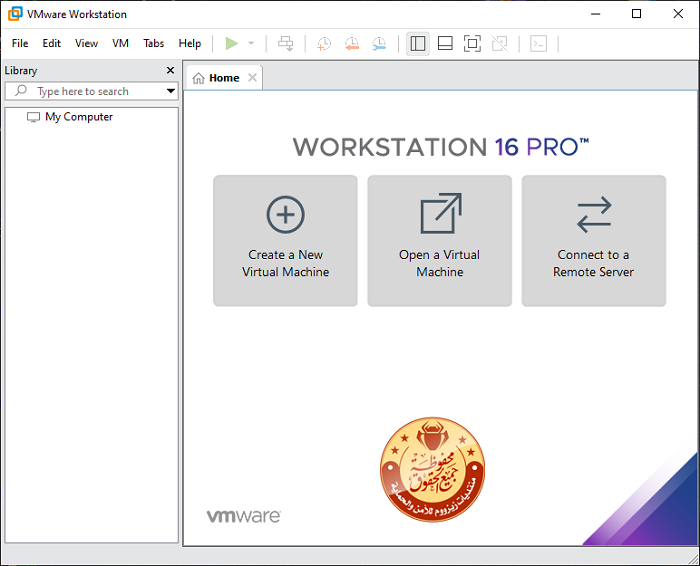Open the Help menu
The width and height of the screenshot is (700, 566).
coord(190,43)
